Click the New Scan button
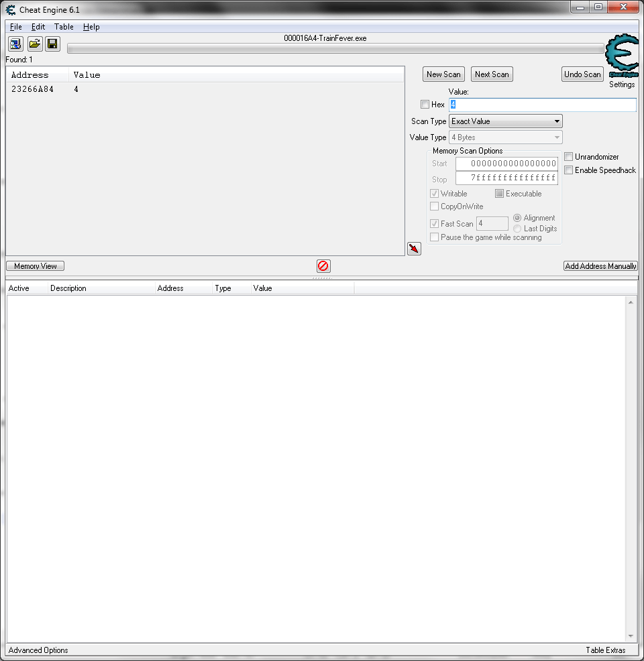The image size is (644, 661). [443, 74]
